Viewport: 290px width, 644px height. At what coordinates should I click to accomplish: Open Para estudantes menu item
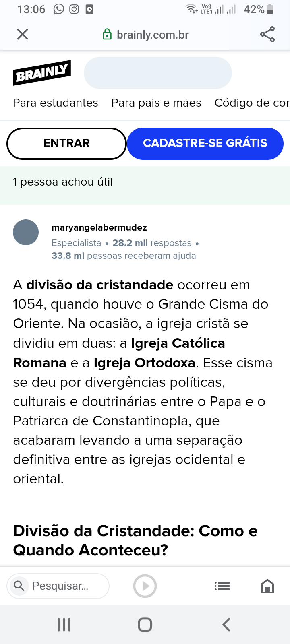coord(56,103)
